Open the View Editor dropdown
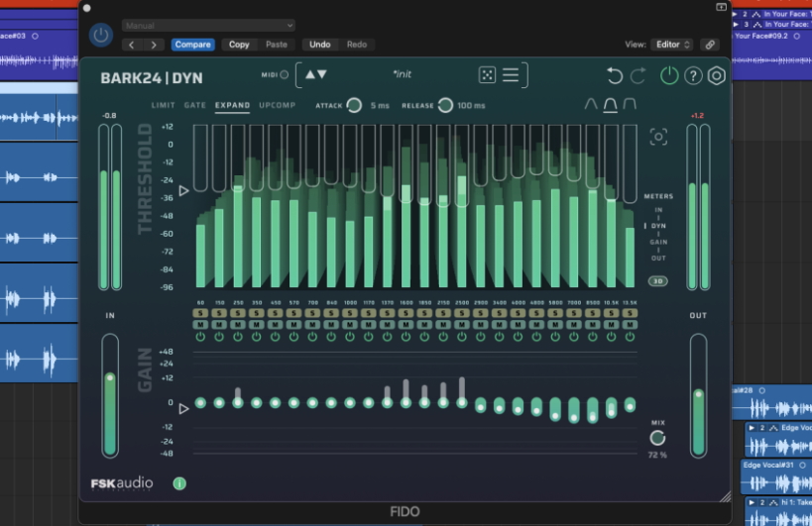 pyautogui.click(x=672, y=45)
